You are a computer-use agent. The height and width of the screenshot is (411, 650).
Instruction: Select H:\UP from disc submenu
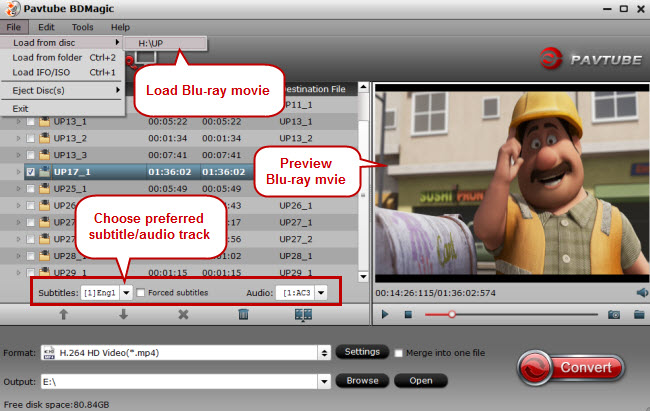[x=178, y=44]
